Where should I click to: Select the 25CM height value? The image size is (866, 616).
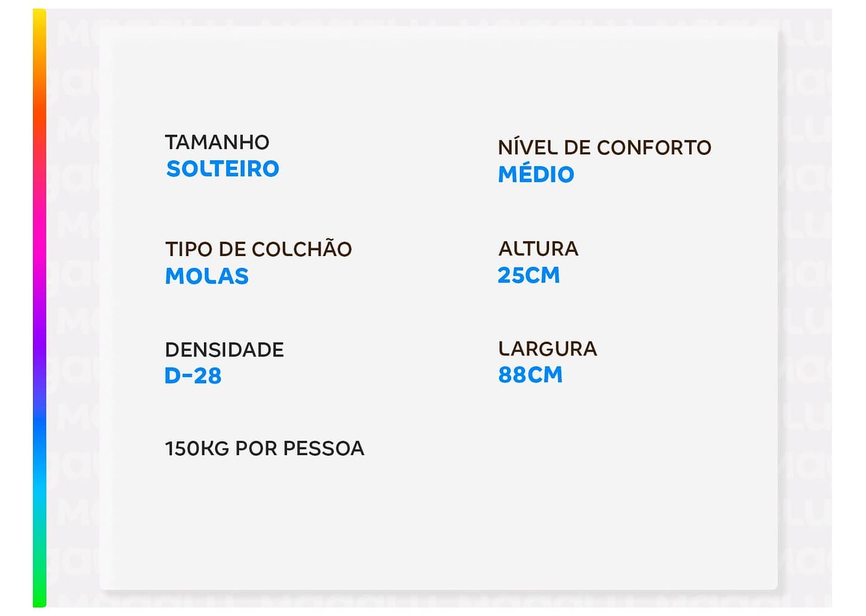529,276
